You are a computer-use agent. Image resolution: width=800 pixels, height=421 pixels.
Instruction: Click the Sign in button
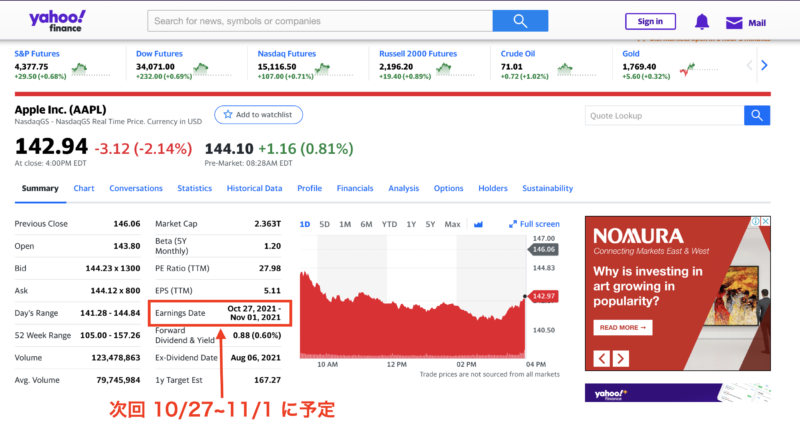click(x=651, y=21)
